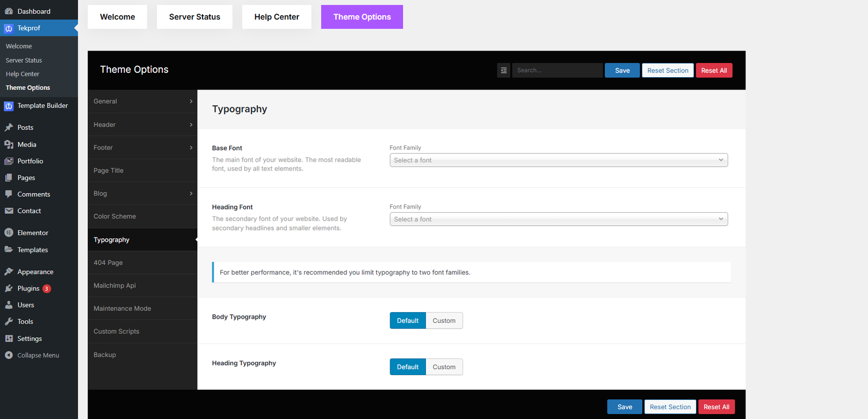This screenshot has width=868, height=419.
Task: Open the Base Font family dropdown
Action: tap(558, 160)
